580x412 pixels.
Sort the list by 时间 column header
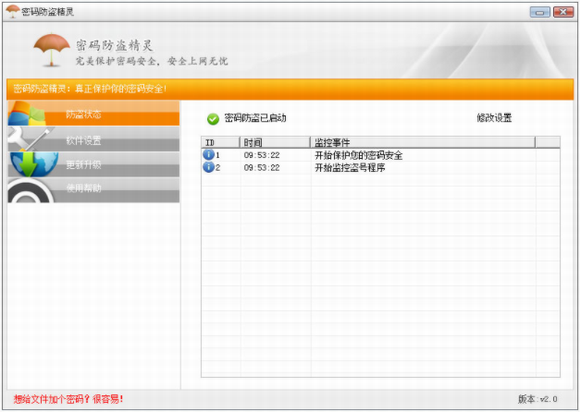pyautogui.click(x=275, y=142)
